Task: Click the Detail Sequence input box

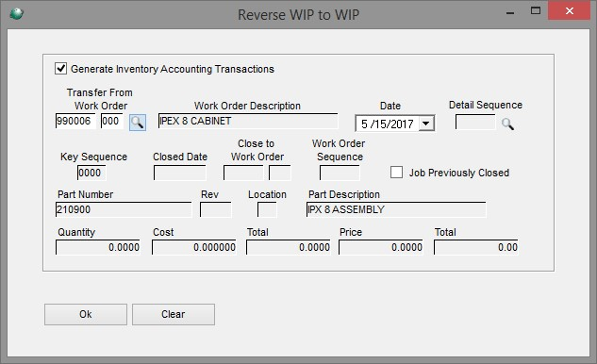Action: [475, 123]
